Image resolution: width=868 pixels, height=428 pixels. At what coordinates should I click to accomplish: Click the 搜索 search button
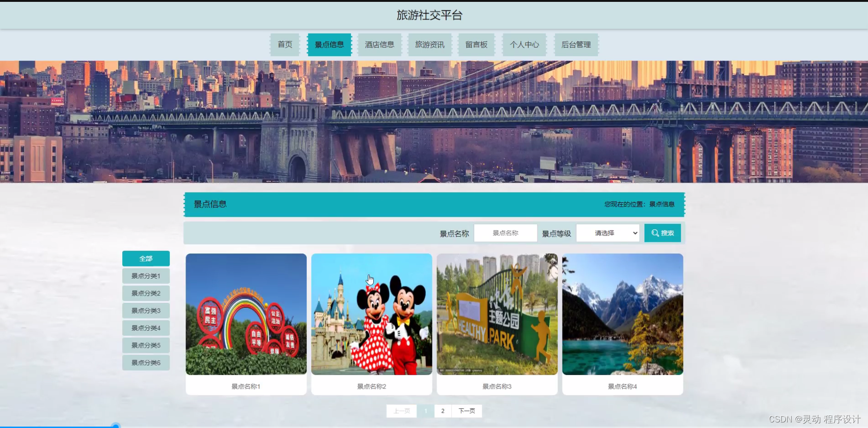click(x=662, y=233)
